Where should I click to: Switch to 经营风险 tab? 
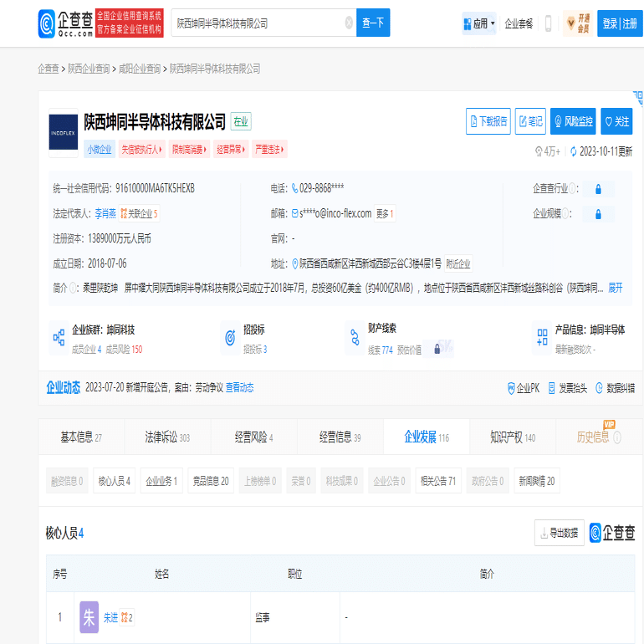253,437
